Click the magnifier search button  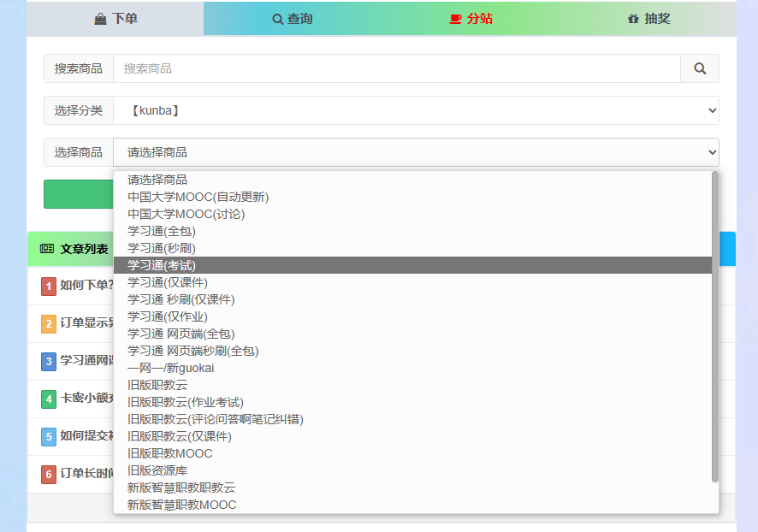pos(700,68)
